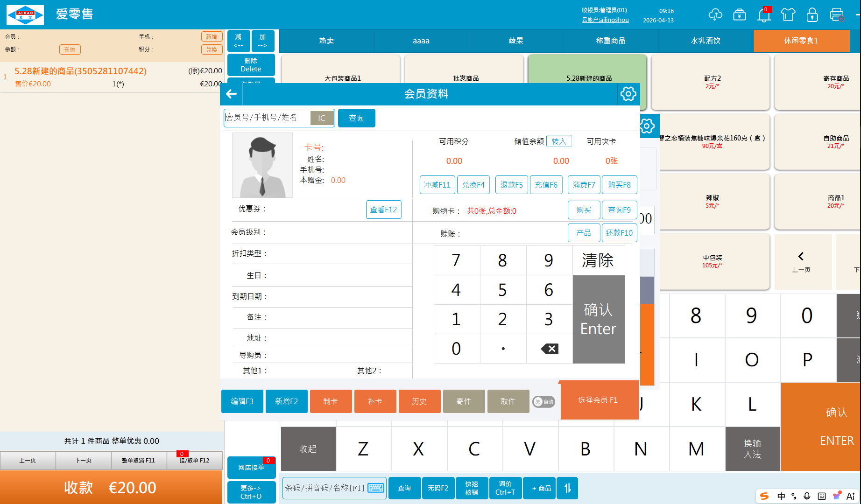The width and height of the screenshot is (861, 504).
Task: Click the 云帐户:ailingshou link
Action: [x=605, y=20]
